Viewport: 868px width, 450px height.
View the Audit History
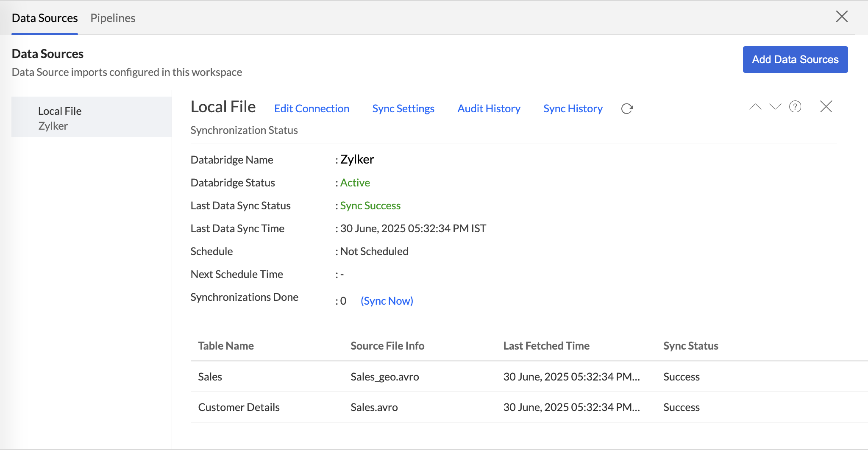489,108
